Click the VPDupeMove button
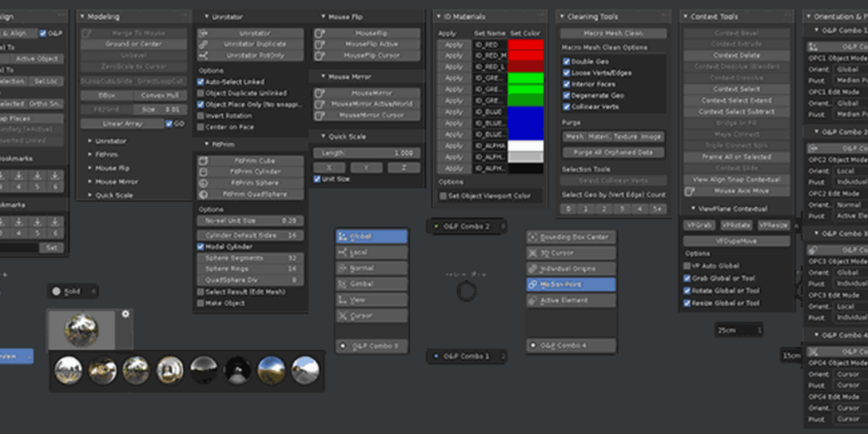868x434 pixels. pos(737,242)
